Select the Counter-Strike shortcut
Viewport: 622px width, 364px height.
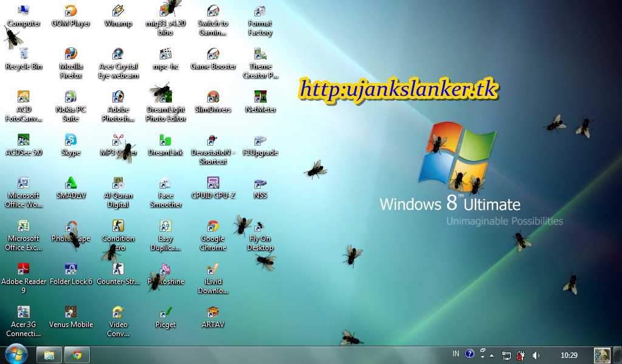pyautogui.click(x=118, y=274)
